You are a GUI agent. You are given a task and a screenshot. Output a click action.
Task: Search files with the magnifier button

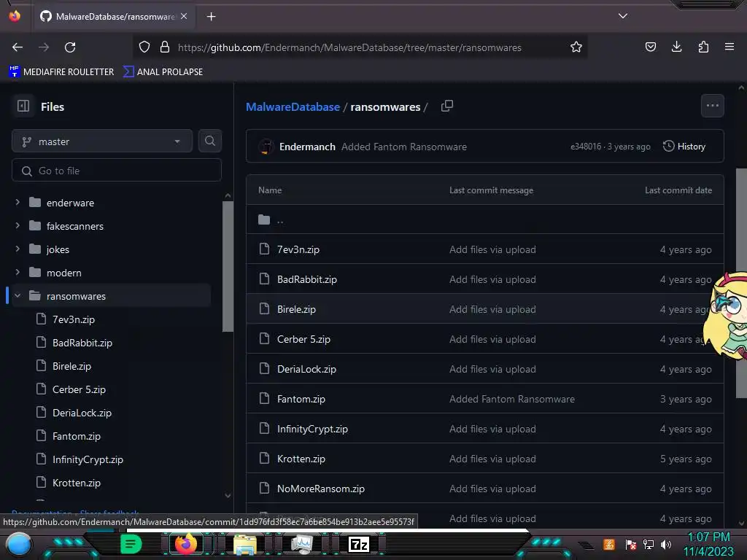pyautogui.click(x=210, y=141)
